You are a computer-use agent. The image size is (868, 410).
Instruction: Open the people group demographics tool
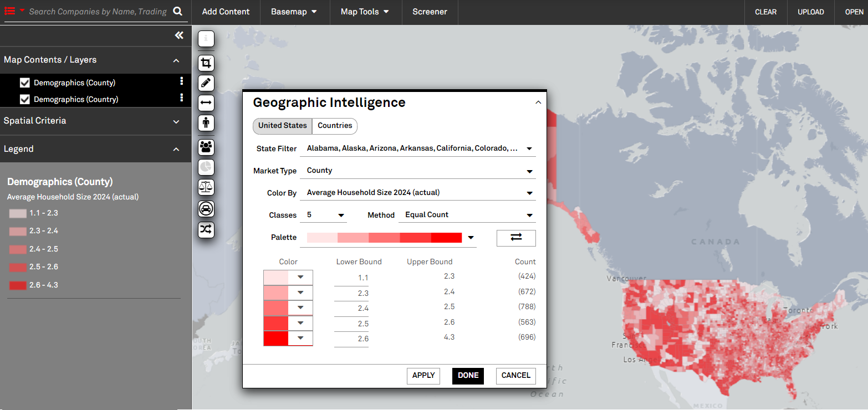(206, 147)
